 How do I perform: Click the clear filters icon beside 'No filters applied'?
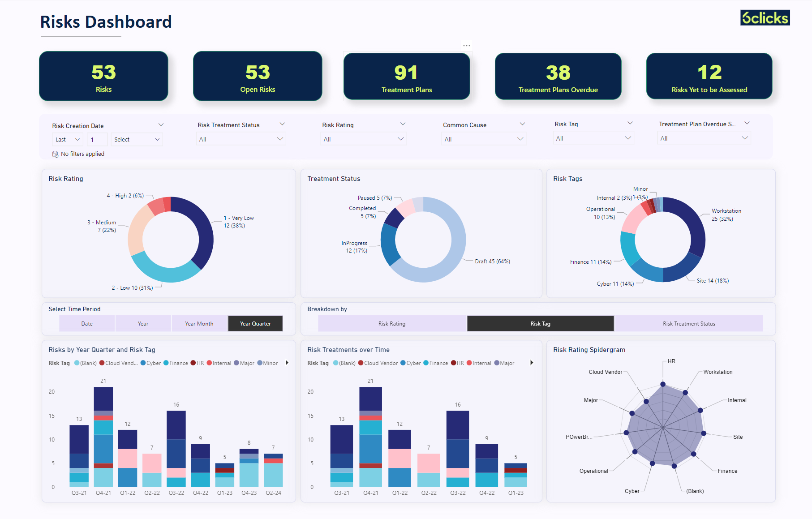coord(54,154)
